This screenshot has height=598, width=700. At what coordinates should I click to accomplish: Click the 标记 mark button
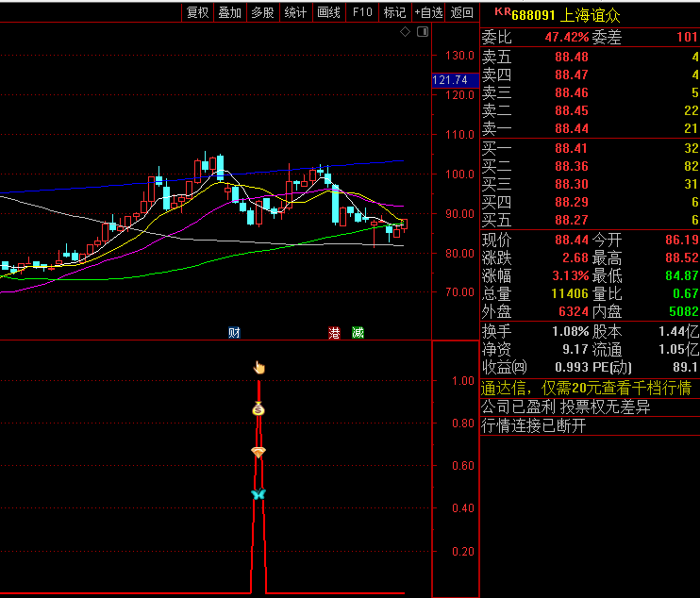[394, 12]
